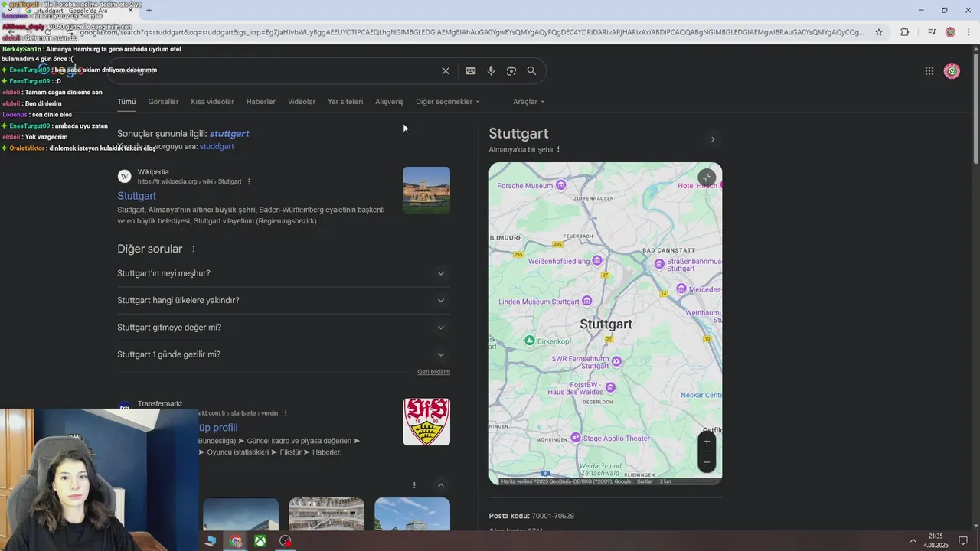Open Chrome profile avatar in toolbar

pos(950,32)
